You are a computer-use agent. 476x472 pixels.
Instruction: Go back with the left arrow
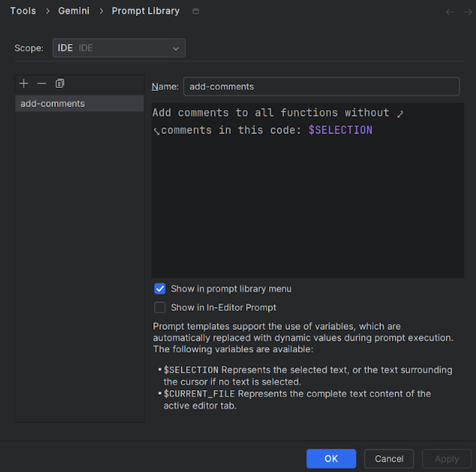pos(450,12)
